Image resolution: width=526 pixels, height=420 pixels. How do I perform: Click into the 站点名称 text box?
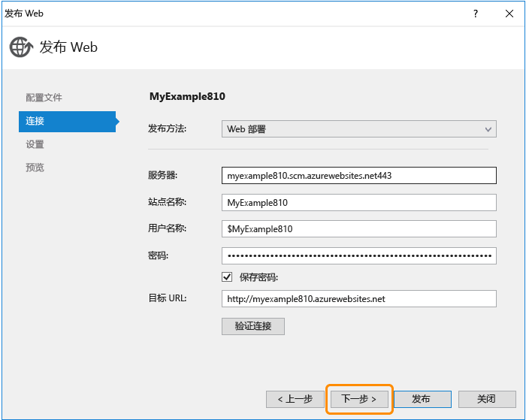click(359, 203)
